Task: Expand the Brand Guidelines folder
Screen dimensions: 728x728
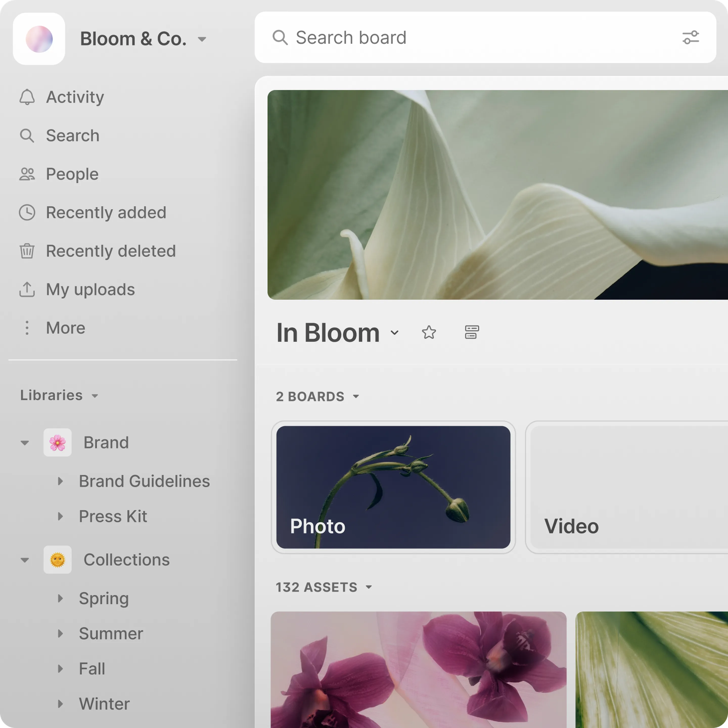Action: point(60,481)
